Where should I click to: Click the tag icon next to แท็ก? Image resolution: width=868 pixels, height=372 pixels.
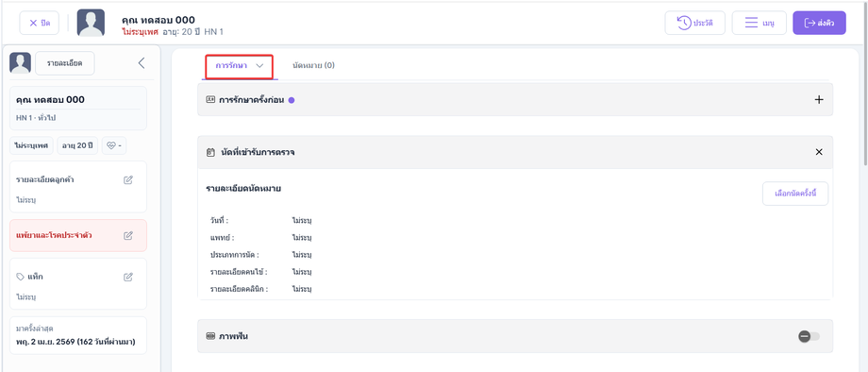tap(21, 277)
